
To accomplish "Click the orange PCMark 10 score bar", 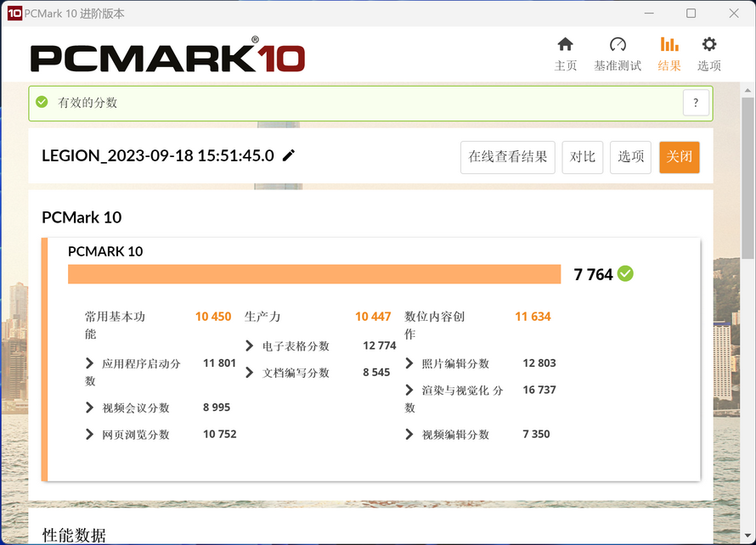I will click(314, 274).
